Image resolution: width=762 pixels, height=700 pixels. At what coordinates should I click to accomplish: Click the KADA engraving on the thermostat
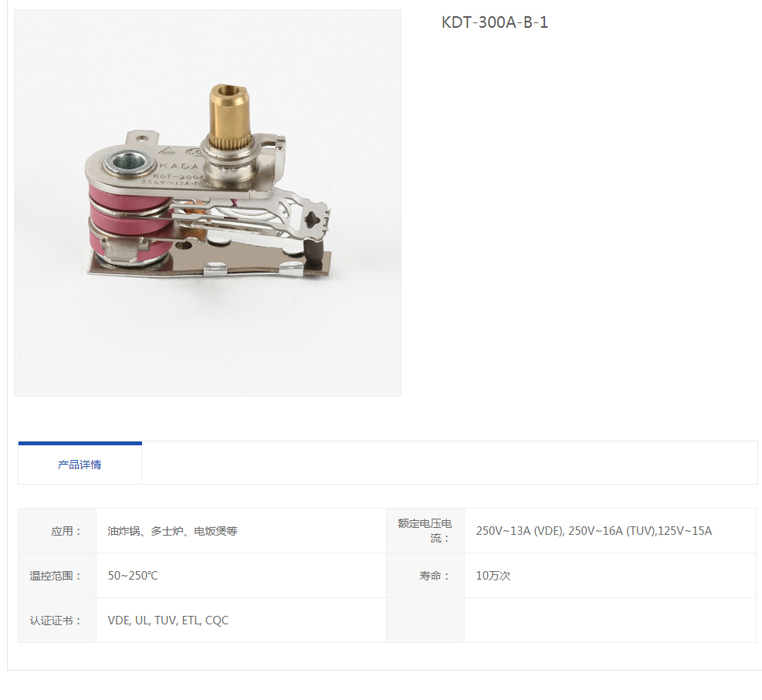pyautogui.click(x=179, y=166)
